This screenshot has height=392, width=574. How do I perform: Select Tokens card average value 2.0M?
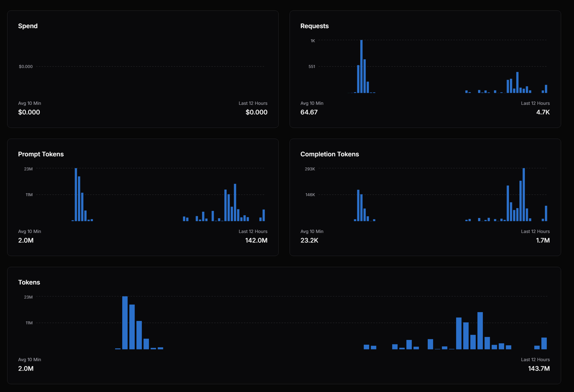26,369
